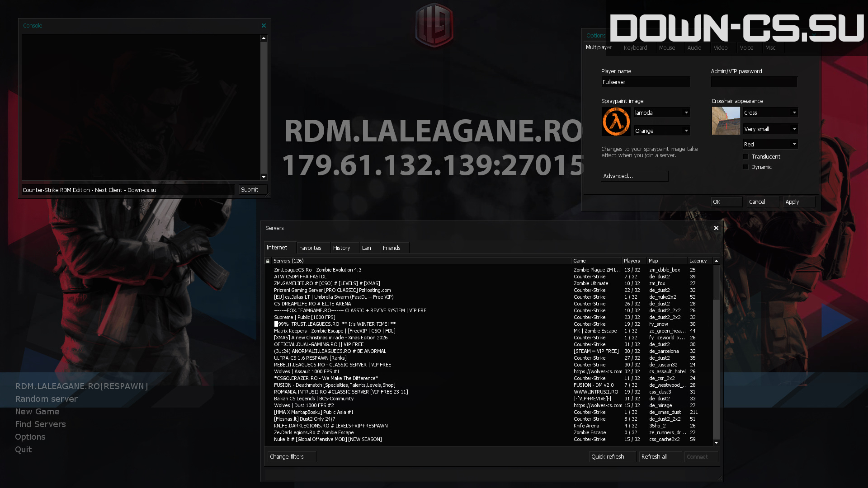868x488 pixels.
Task: Open Find Servers from main menu
Action: point(40,424)
